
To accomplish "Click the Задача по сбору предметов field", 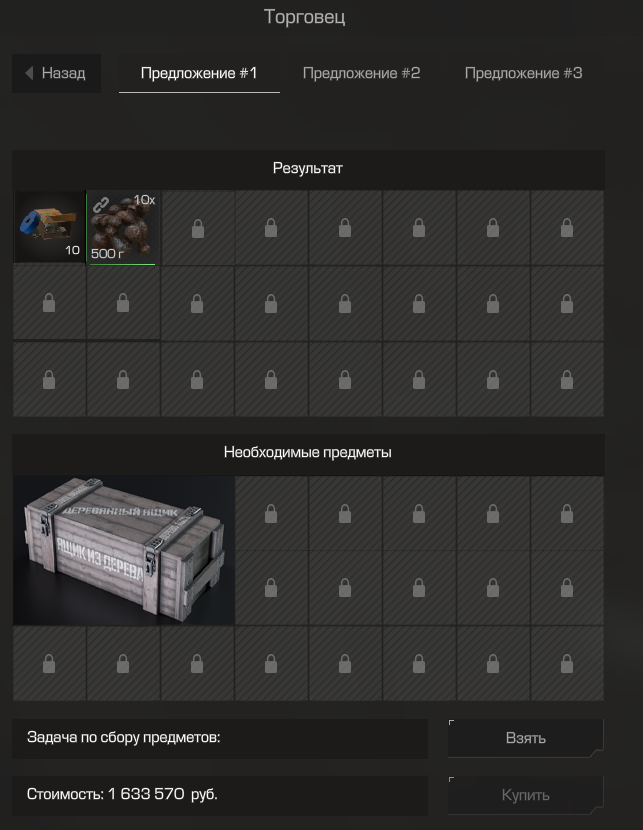I will [220, 738].
